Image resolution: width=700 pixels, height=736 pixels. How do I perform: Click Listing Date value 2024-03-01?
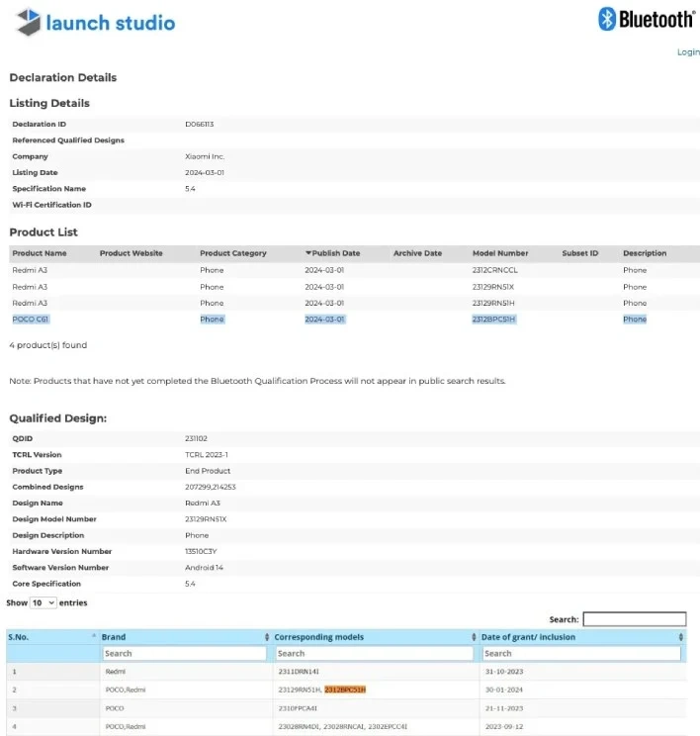pyautogui.click(x=205, y=173)
